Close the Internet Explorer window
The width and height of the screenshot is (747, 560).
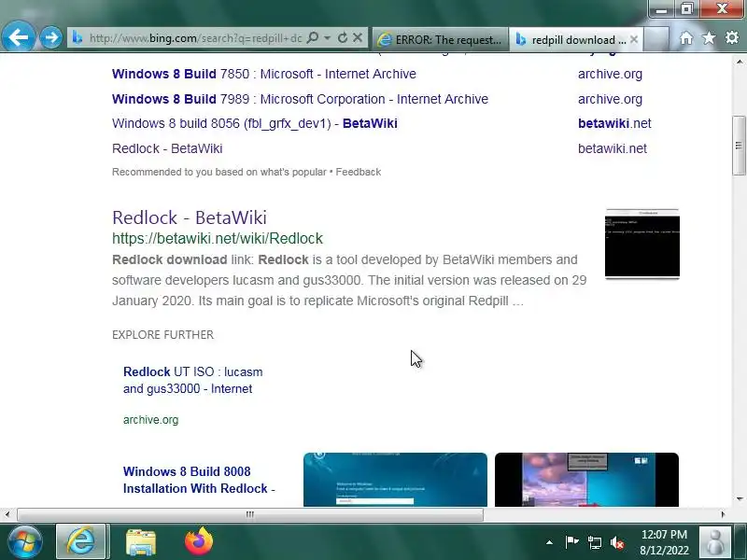click(722, 9)
